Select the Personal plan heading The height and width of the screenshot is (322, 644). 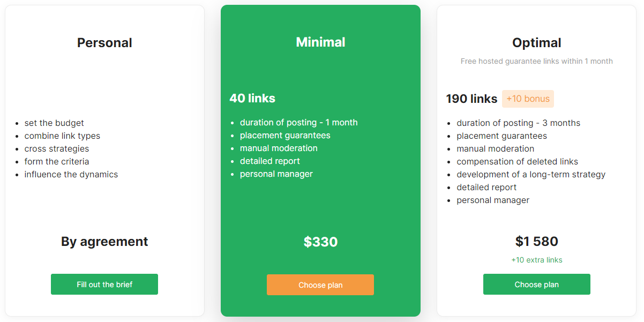coord(104,43)
